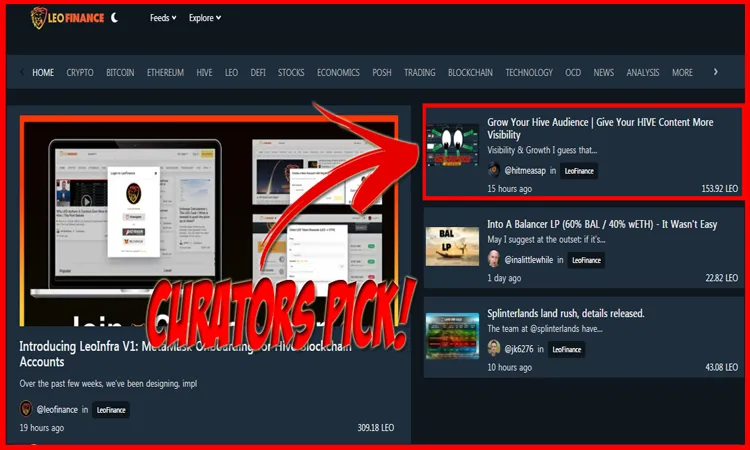Click LeoFinance tag on leofinance post

[111, 410]
